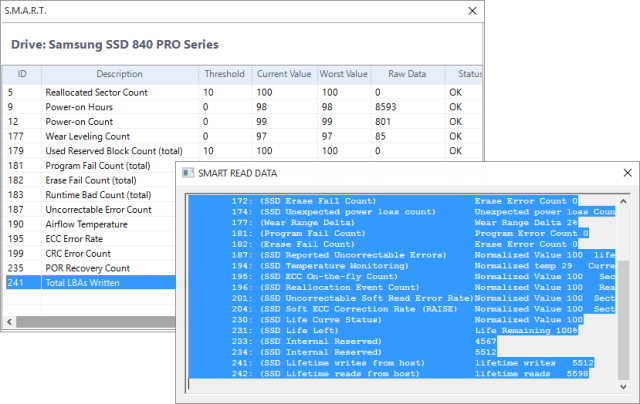Screen dimensions: 640x404
Task: Click Life Remaining 100% value
Action: point(526,331)
